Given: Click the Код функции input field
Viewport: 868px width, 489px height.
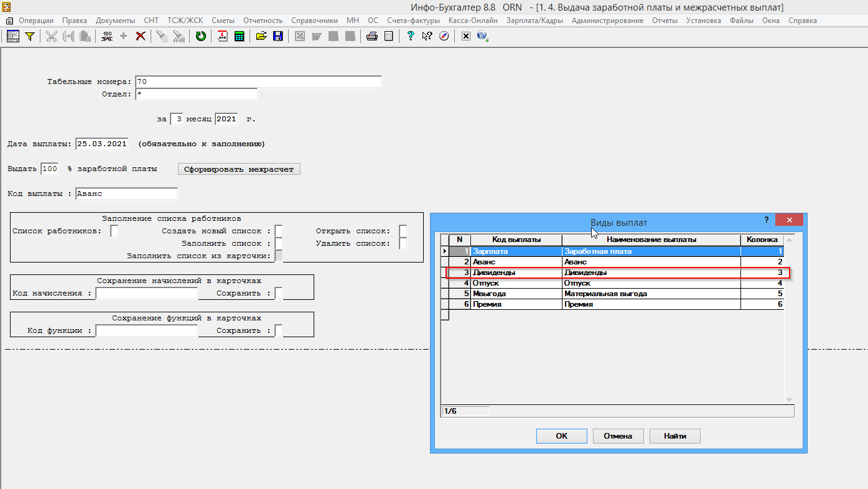Looking at the screenshot, I should [147, 330].
